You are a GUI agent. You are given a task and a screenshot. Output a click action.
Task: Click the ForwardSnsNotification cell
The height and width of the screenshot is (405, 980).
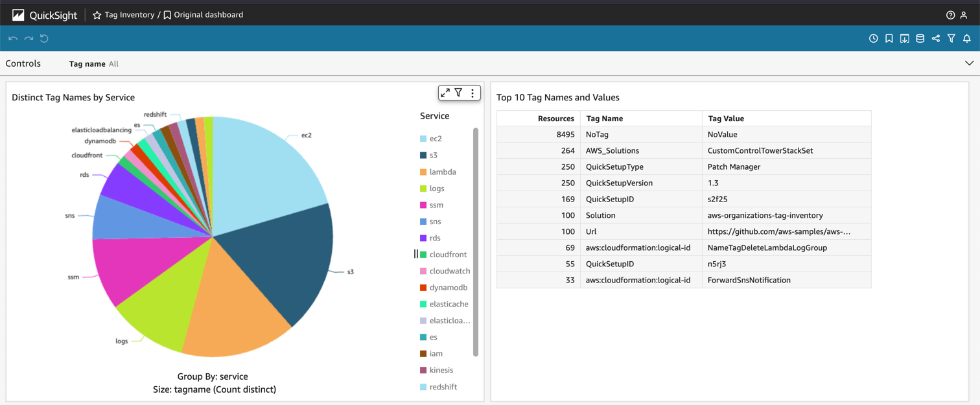(x=786, y=281)
